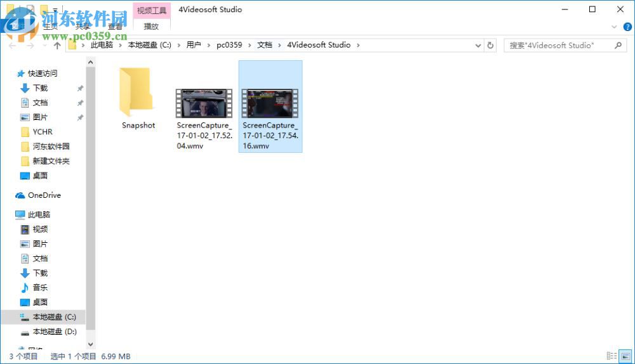Switch to details view in status bar
The image size is (635, 364).
612,356
